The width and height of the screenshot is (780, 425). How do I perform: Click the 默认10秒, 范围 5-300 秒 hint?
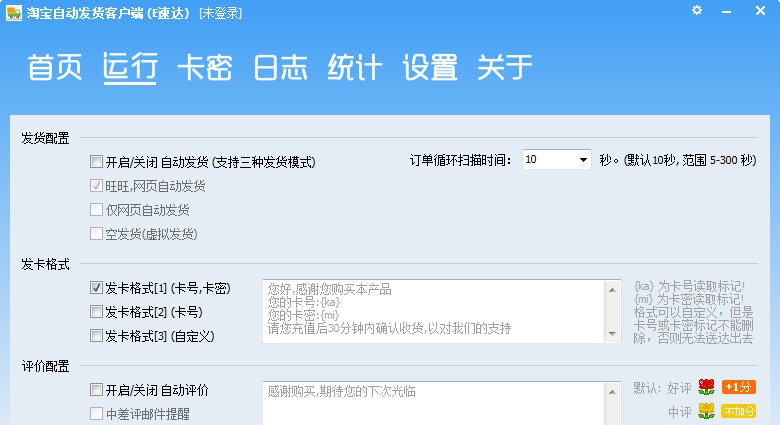690,160
